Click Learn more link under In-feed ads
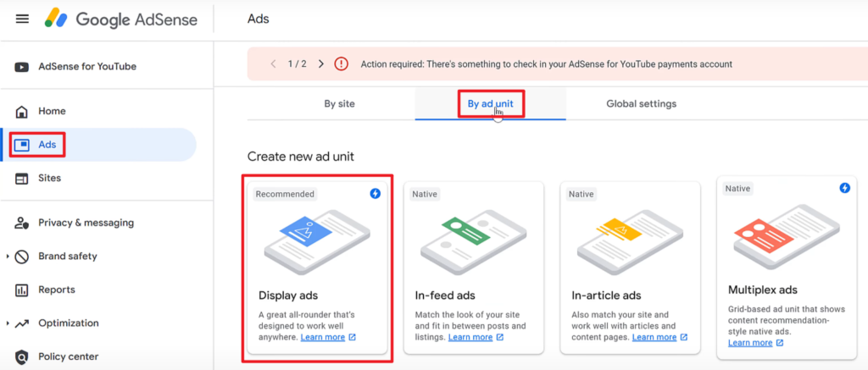This screenshot has height=370, width=868. [470, 337]
